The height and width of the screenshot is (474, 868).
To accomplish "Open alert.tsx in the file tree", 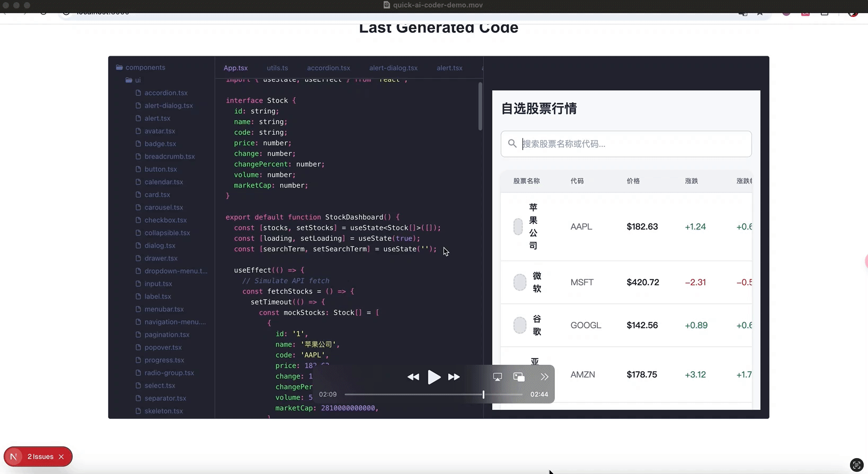I will [x=153, y=118].
